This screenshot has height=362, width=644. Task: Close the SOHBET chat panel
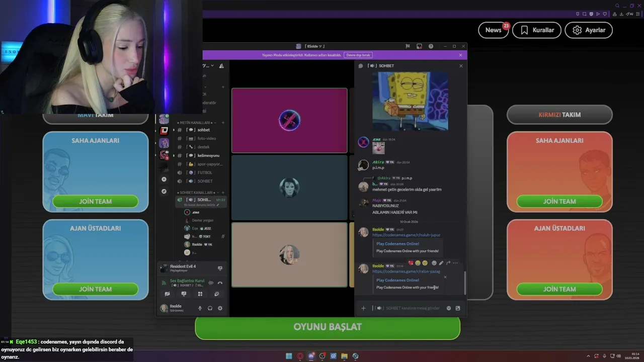(461, 66)
